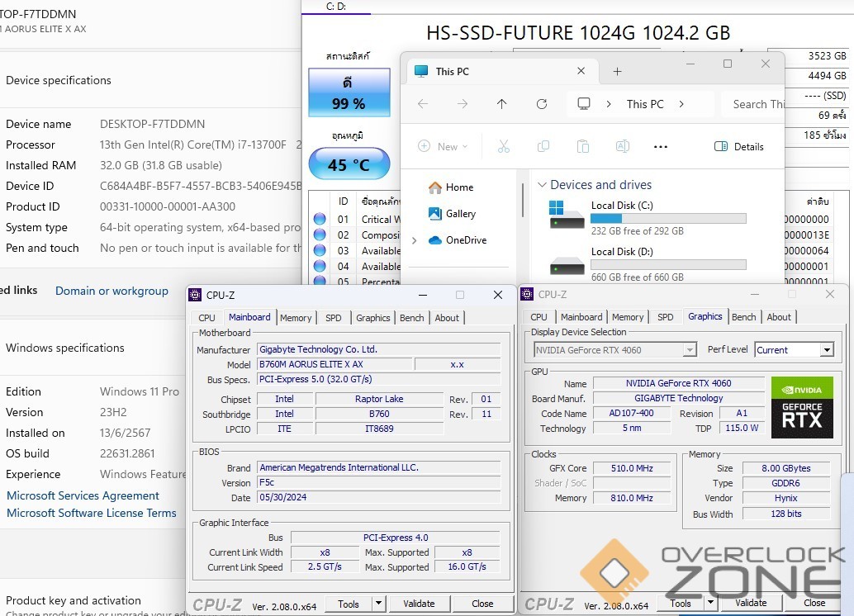Go up one folder level with Up arrow
This screenshot has height=616, width=854.
[x=501, y=104]
